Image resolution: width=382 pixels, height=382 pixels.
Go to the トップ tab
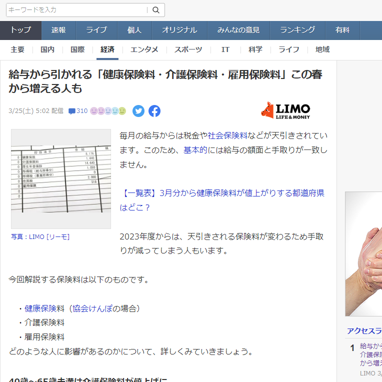point(21,30)
